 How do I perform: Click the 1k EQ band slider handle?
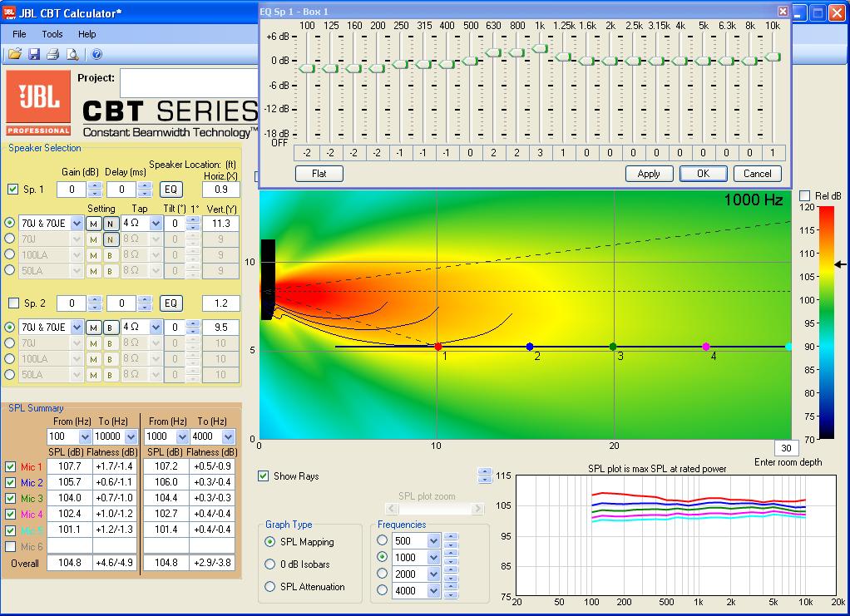click(540, 49)
